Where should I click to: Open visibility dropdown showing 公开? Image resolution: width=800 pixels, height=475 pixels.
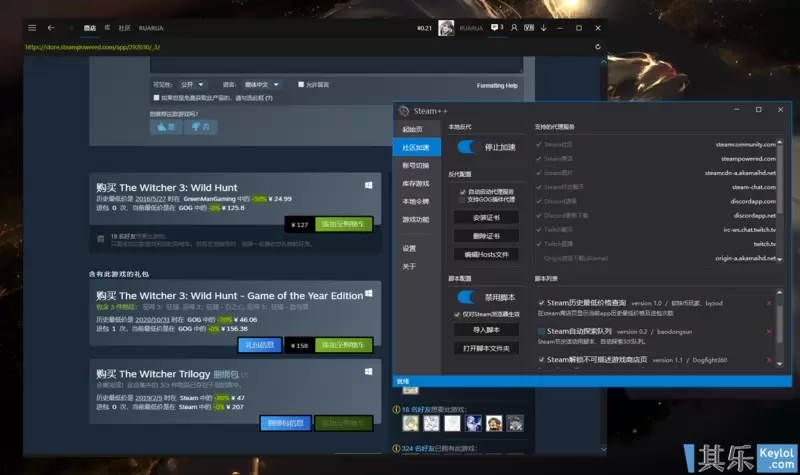coord(192,84)
